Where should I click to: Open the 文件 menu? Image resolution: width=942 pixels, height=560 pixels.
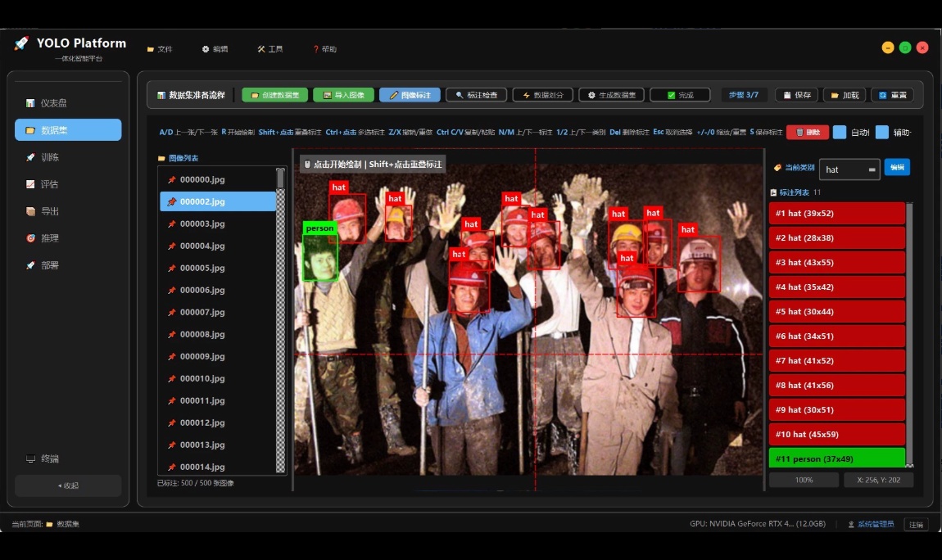click(x=160, y=49)
